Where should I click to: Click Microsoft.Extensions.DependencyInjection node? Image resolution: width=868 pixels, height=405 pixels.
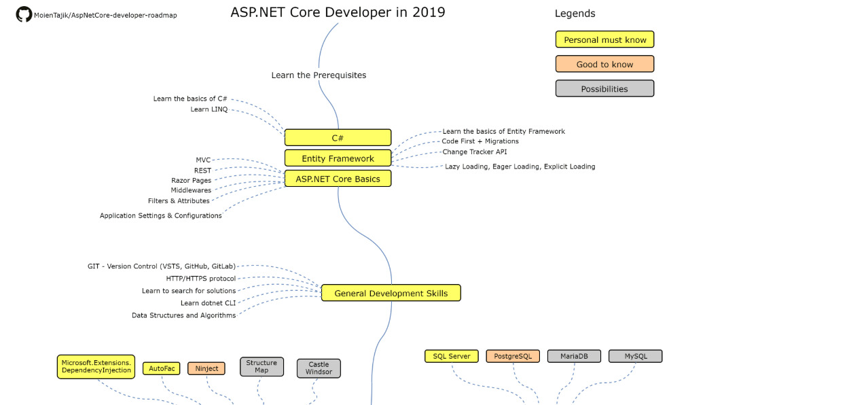[x=96, y=367]
